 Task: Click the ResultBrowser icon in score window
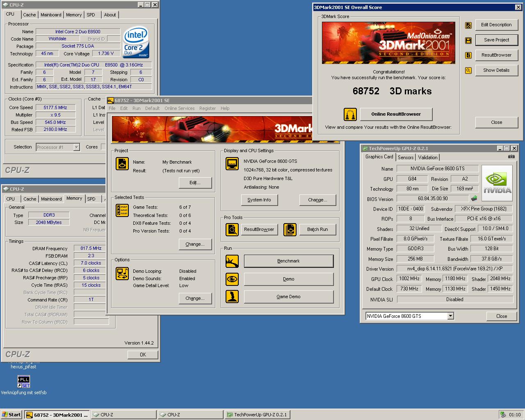[x=468, y=55]
